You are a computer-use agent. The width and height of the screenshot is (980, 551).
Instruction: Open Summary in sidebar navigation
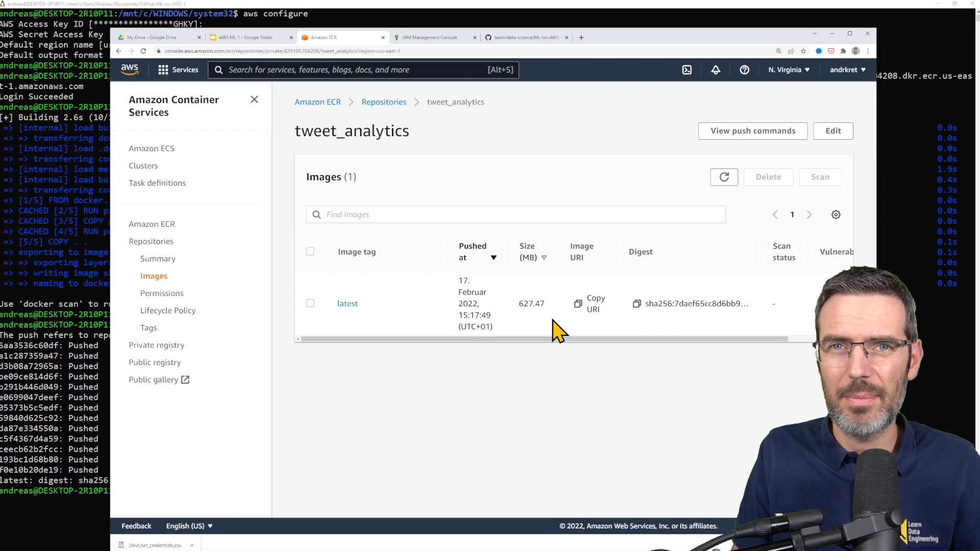[158, 259]
